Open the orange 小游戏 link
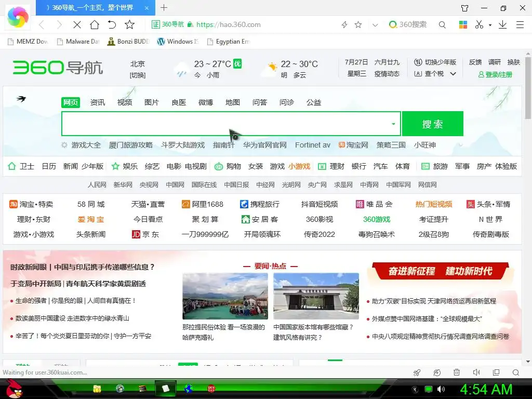 pyautogui.click(x=299, y=166)
